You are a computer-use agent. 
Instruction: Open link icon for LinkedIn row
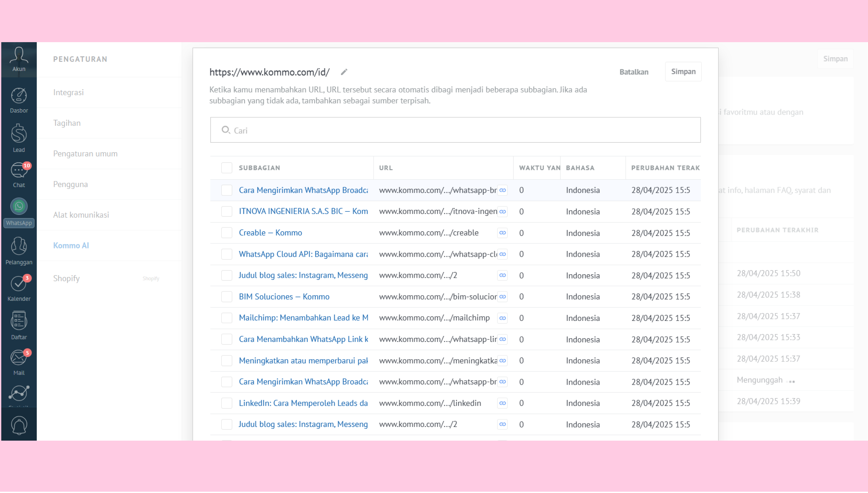click(x=503, y=403)
